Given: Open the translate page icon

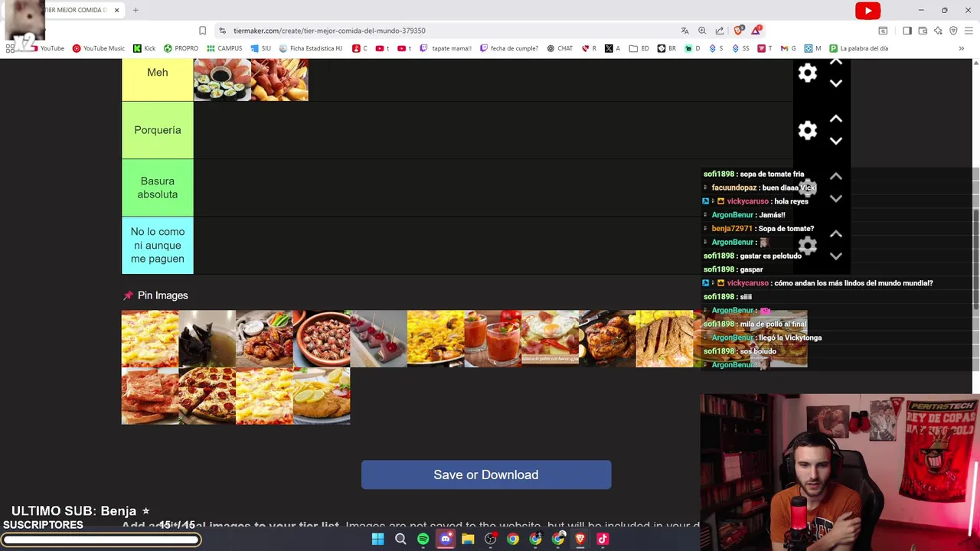Looking at the screenshot, I should click(684, 31).
